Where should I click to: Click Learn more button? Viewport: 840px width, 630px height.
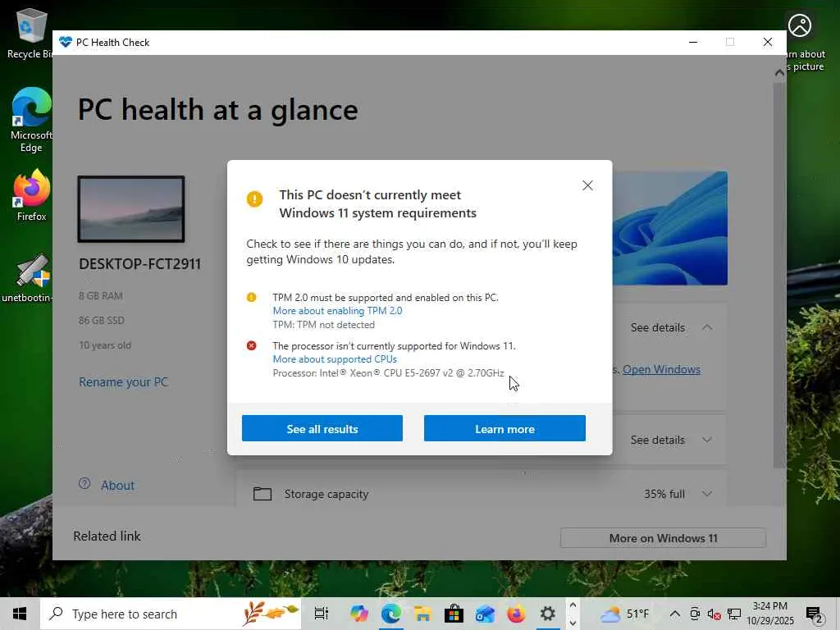(504, 428)
